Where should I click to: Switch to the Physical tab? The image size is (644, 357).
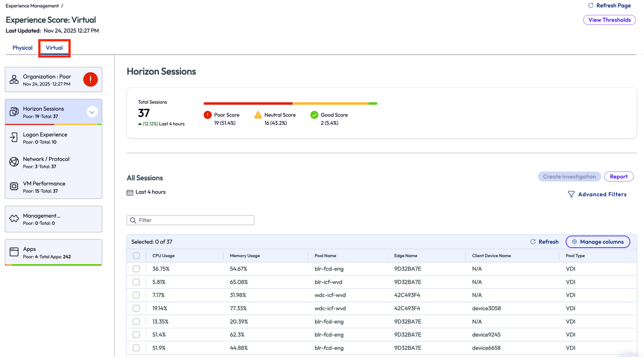(x=23, y=48)
